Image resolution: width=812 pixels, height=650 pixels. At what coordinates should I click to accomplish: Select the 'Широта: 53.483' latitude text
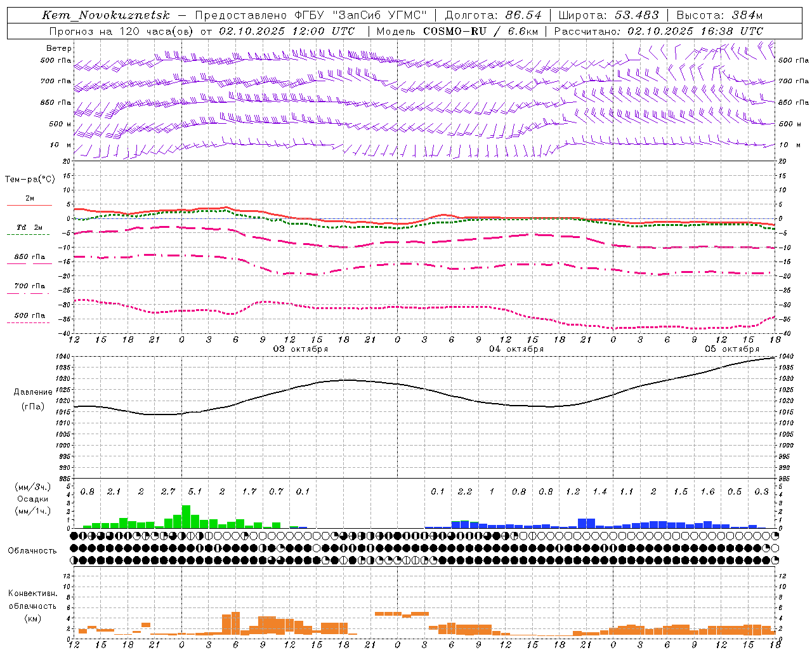[608, 15]
